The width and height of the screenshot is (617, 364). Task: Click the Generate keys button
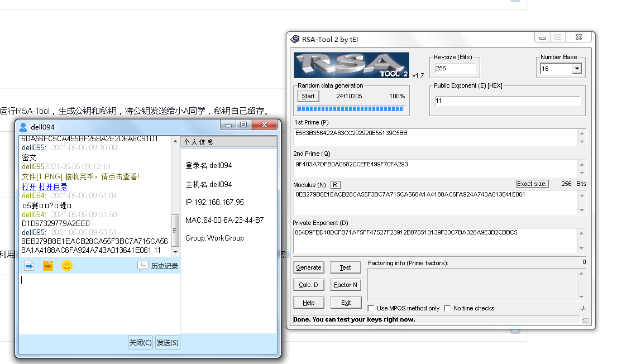[x=308, y=267]
